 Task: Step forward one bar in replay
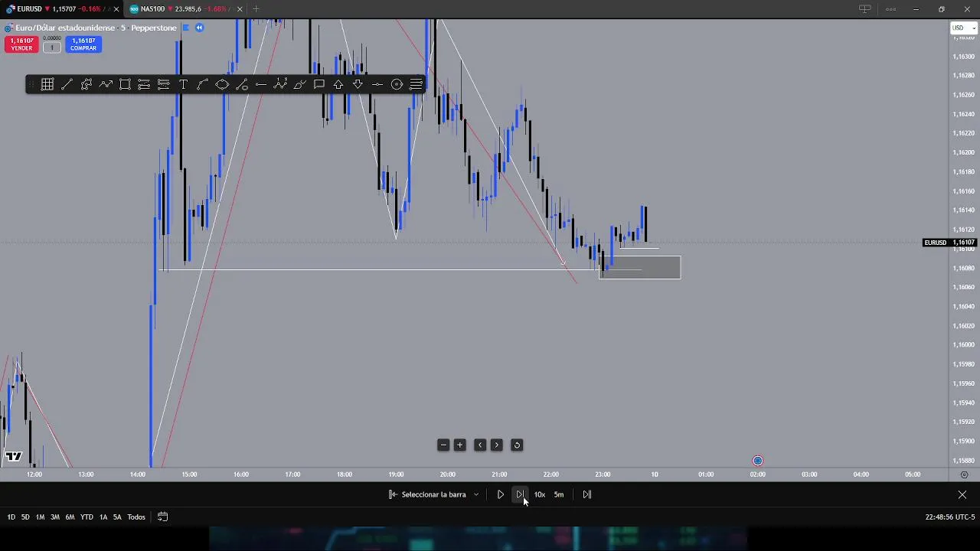[x=520, y=494]
